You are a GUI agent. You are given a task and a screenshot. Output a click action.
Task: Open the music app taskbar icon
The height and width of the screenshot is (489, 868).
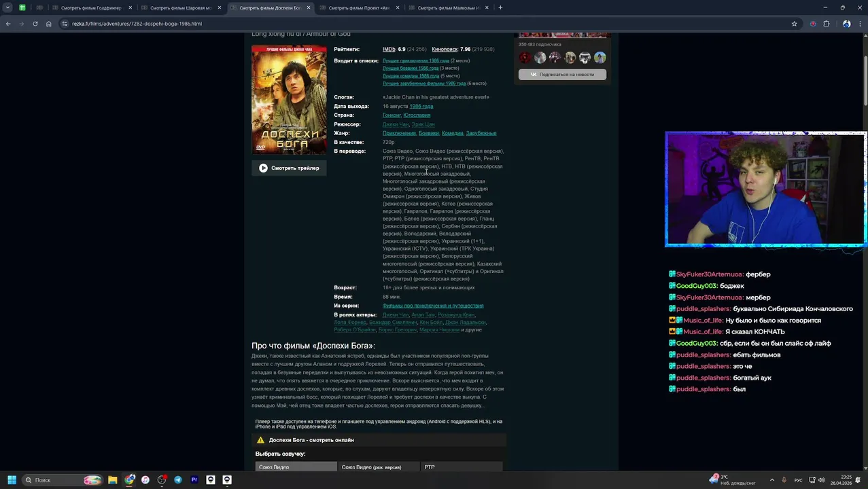pyautogui.click(x=145, y=480)
